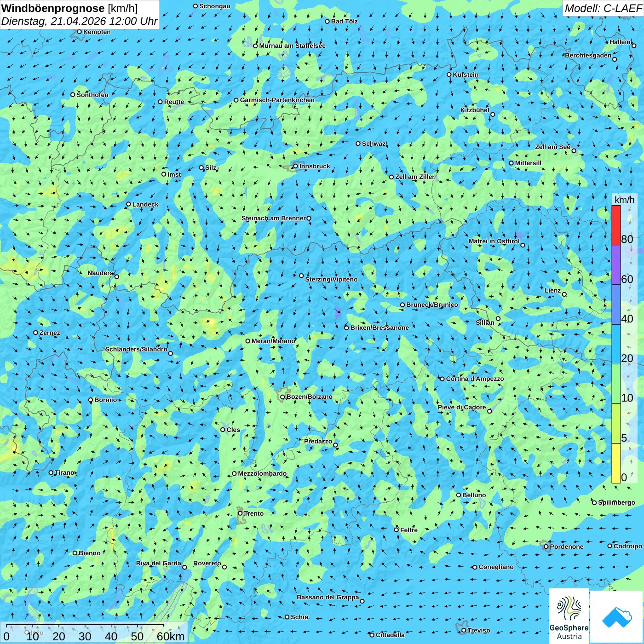Click the 'Landeck' label
Image resolution: width=644 pixels, height=644 pixels.
145,204
